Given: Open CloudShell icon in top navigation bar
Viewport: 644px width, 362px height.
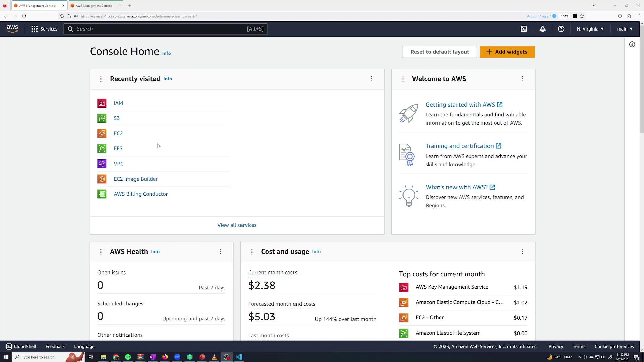Looking at the screenshot, I should click(x=524, y=29).
